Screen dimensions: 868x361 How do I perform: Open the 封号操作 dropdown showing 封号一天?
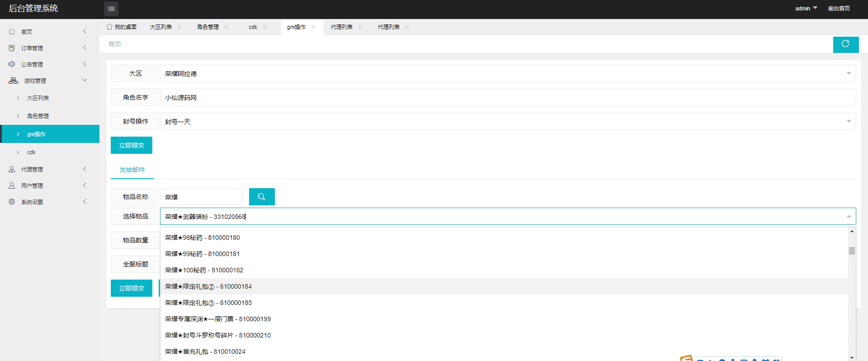(508, 121)
